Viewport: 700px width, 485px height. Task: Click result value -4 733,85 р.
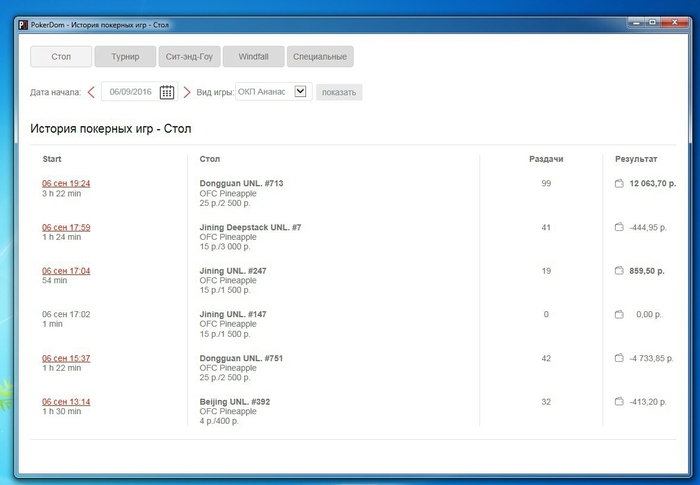651,358
